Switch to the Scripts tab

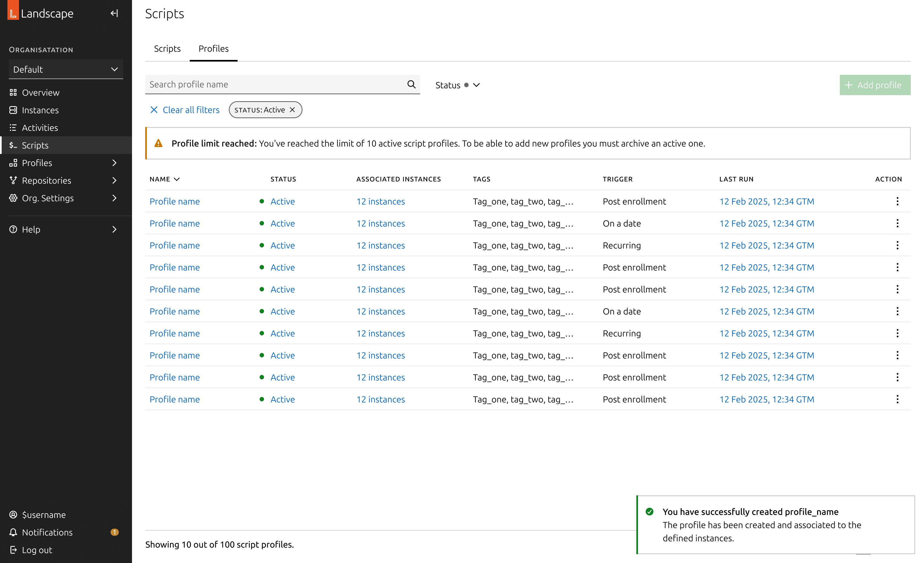[167, 49]
